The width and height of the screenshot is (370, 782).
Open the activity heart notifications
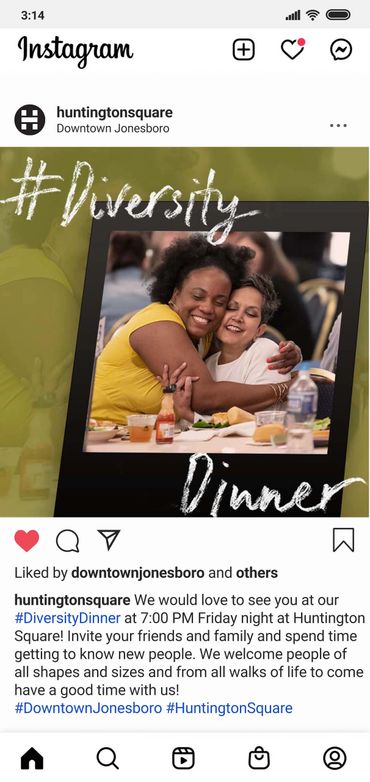tap(293, 49)
